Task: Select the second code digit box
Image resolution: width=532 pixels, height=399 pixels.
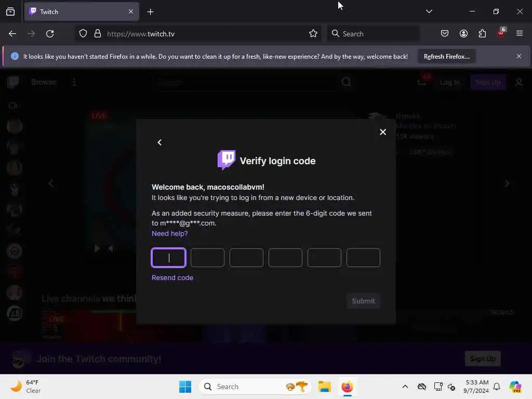Action: click(207, 258)
